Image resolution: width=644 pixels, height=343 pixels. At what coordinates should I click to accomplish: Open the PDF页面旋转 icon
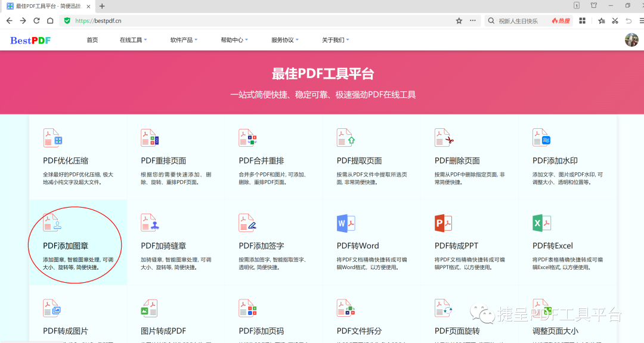[x=444, y=308]
